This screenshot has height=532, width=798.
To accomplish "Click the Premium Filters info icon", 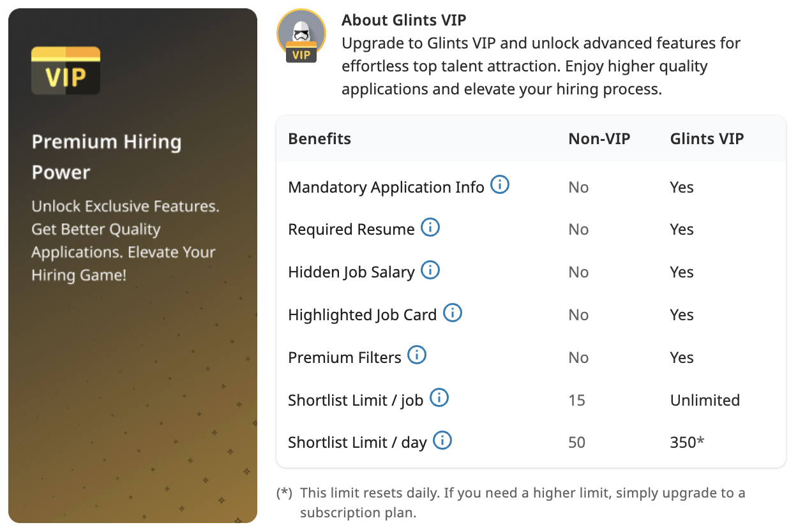I will [x=417, y=355].
